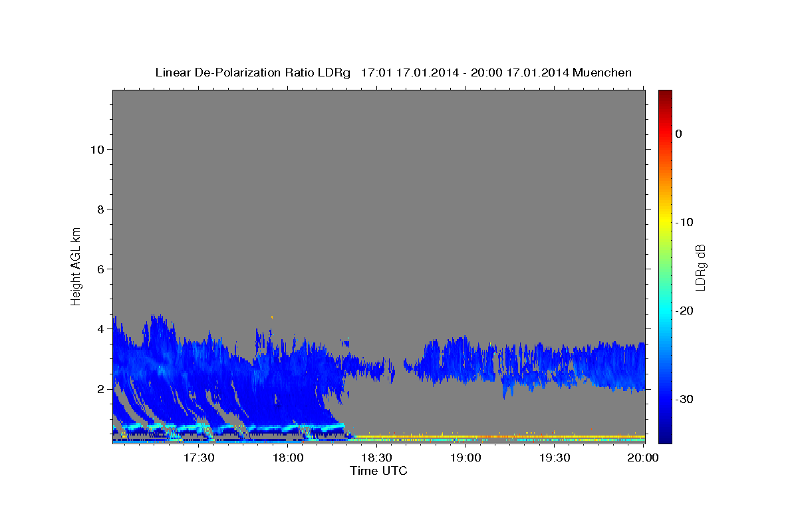
Task: Click the height tick label 4
Action: (100, 329)
